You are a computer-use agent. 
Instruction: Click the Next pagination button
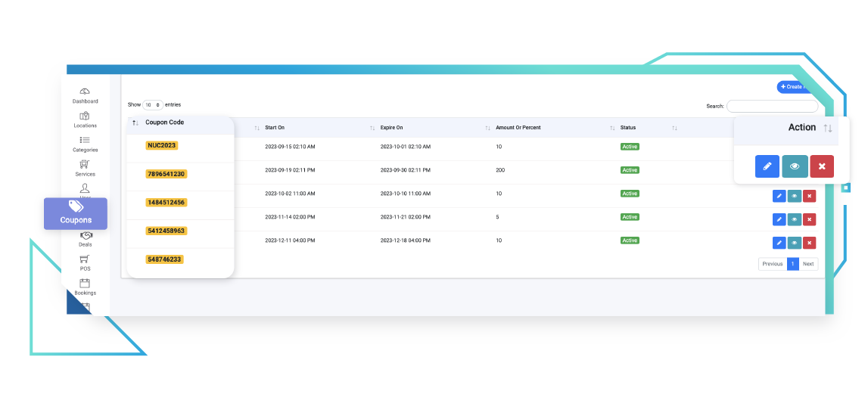click(808, 264)
